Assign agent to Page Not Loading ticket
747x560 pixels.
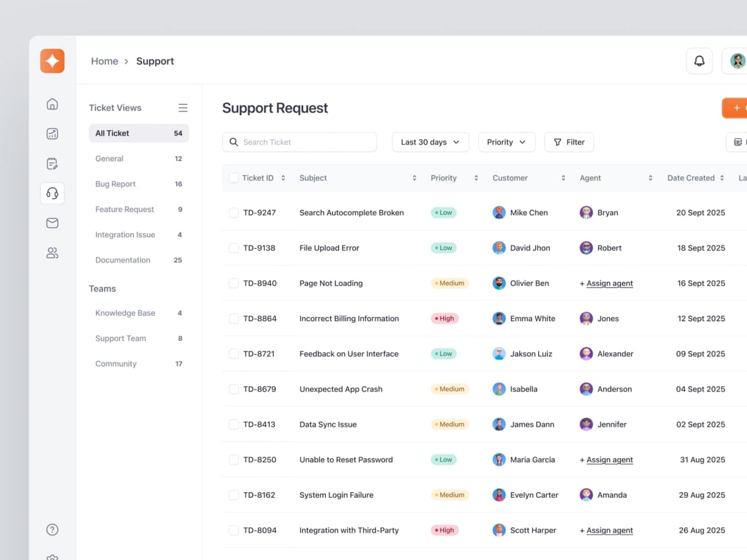click(606, 283)
